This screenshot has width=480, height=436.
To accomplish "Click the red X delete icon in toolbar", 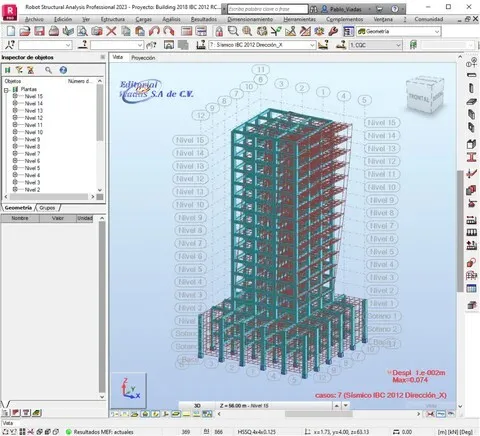I will click(111, 31).
